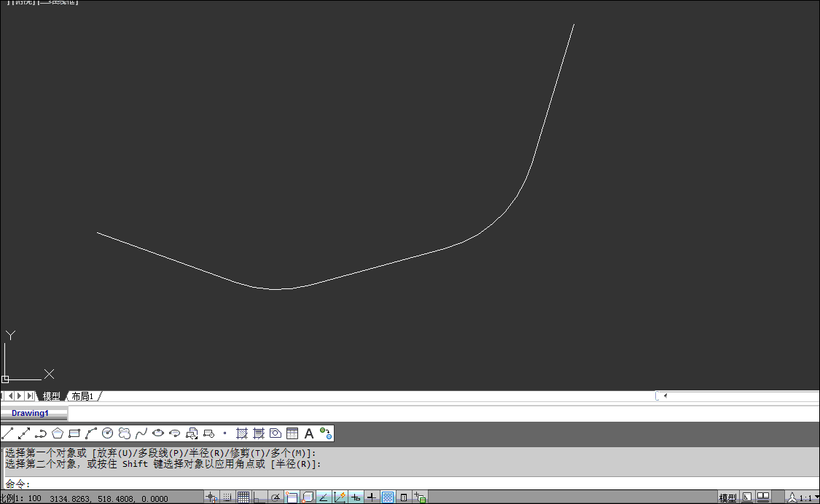Click the horizontal scrollbar left arrow

click(x=665, y=395)
